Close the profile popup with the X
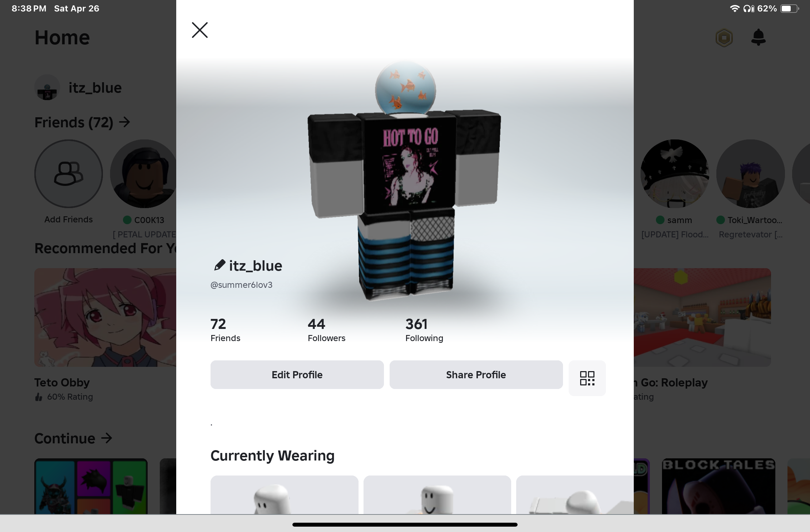 pyautogui.click(x=199, y=30)
